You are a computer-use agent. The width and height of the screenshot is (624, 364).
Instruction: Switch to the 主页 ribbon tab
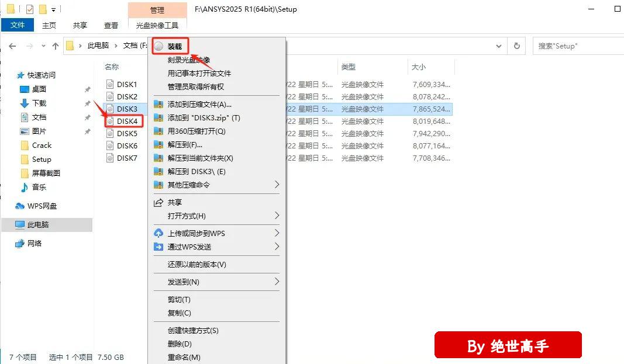[49, 26]
